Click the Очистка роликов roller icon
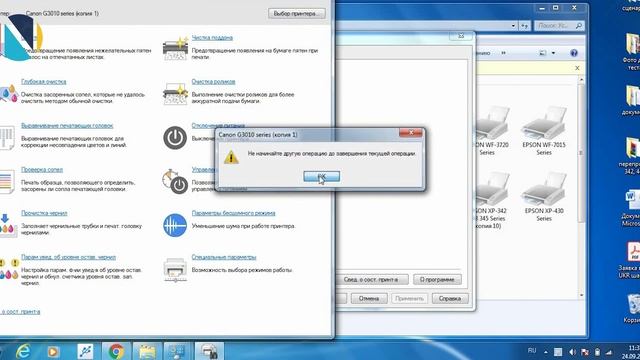640x360 pixels. pos(175,93)
